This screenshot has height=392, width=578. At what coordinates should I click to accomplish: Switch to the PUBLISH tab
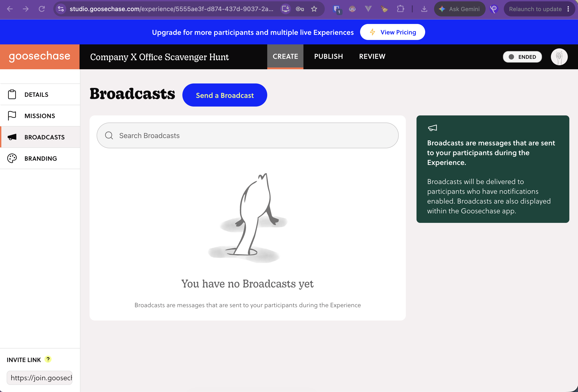point(329,56)
